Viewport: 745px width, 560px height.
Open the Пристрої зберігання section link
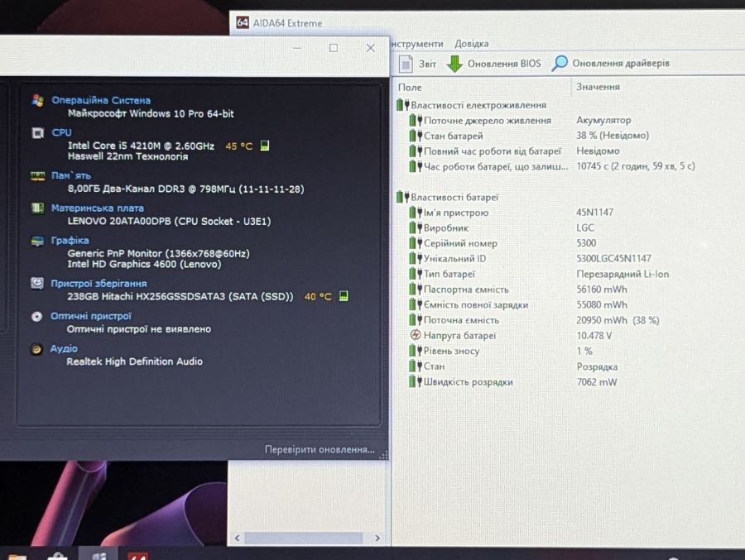pyautogui.click(x=99, y=284)
